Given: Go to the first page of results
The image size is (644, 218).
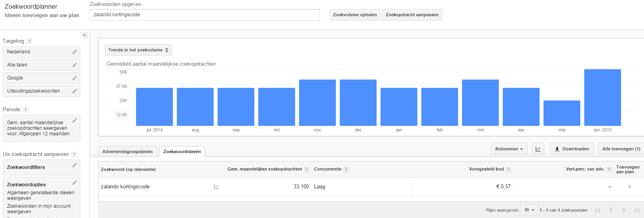Looking at the screenshot, I should (x=598, y=210).
